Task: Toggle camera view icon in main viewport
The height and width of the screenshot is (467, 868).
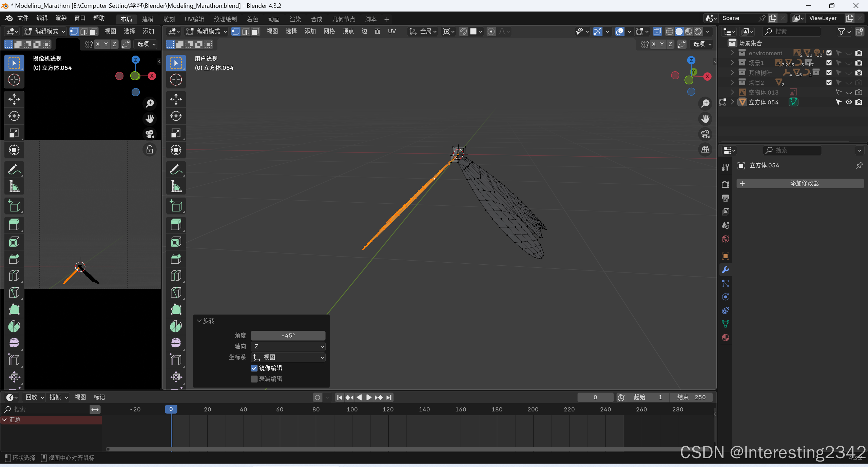Action: coord(705,134)
